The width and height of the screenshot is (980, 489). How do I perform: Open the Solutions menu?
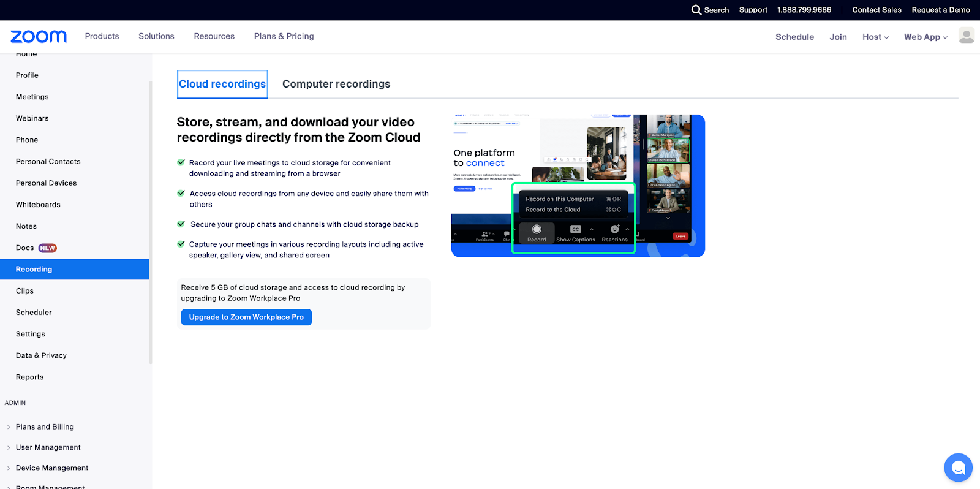pos(156,36)
